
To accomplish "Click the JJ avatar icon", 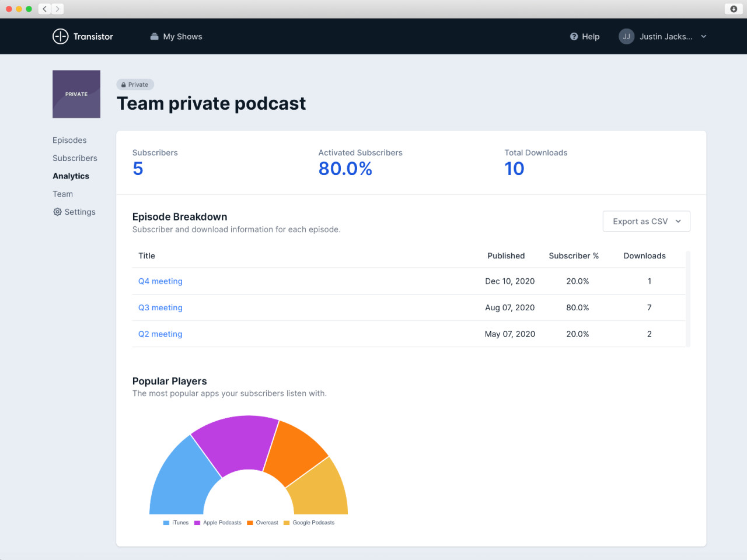I will [x=626, y=36].
